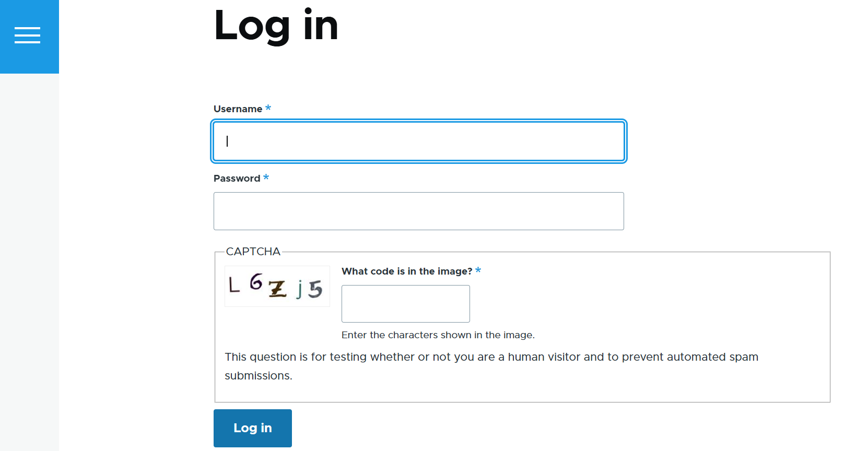
Task: Click the digit 5 in the CAPTCHA image
Action: [315, 289]
